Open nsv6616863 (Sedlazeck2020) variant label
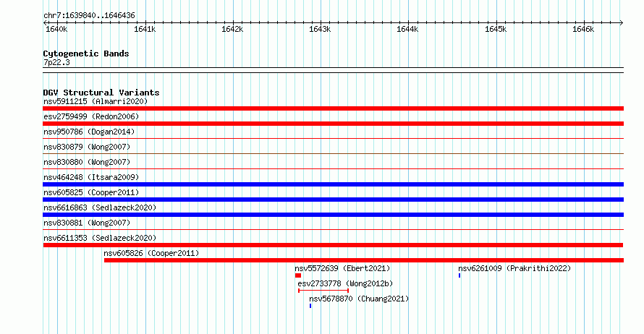Viewport: 644px width, 334px height. point(100,207)
